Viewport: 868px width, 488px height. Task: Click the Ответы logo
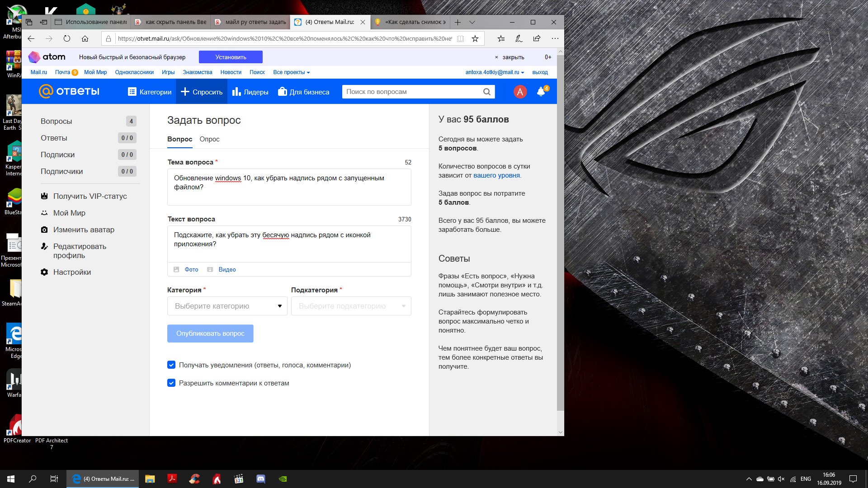[x=69, y=91]
